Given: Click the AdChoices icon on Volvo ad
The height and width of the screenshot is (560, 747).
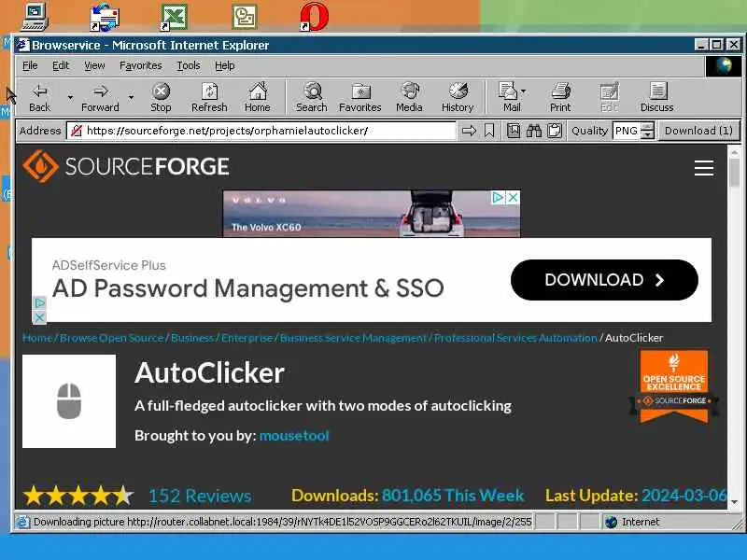Looking at the screenshot, I should [x=498, y=197].
